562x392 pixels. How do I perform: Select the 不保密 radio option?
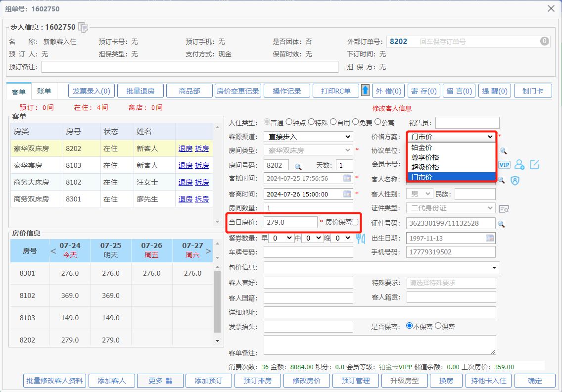(409, 326)
